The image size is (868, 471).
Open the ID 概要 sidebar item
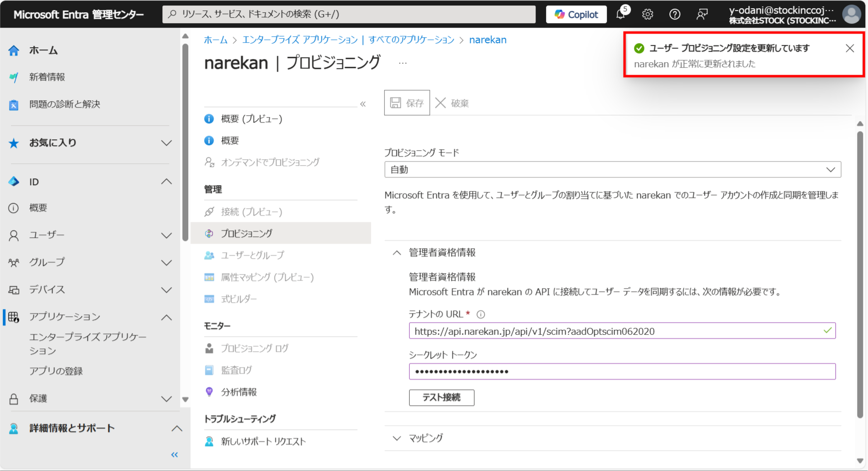point(38,208)
